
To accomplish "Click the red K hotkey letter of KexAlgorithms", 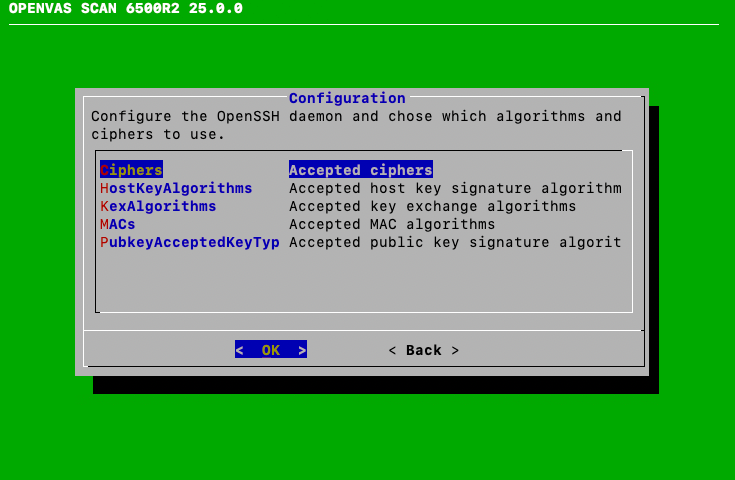I will pyautogui.click(x=104, y=206).
